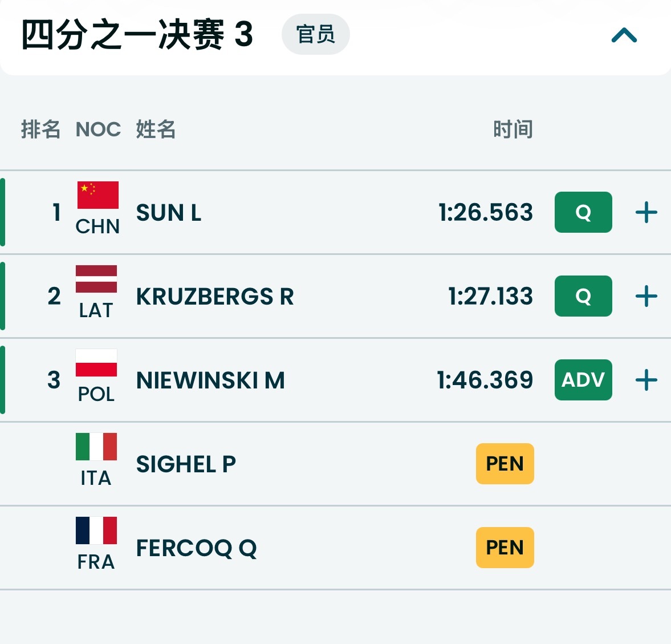
Task: Click the 时间 column header
Action: coord(513,129)
